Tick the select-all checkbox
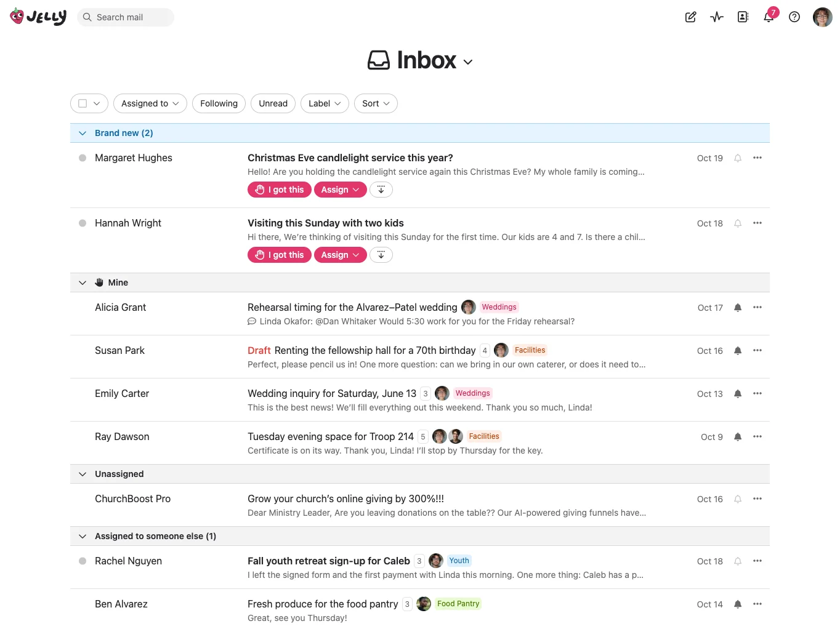 click(x=83, y=103)
